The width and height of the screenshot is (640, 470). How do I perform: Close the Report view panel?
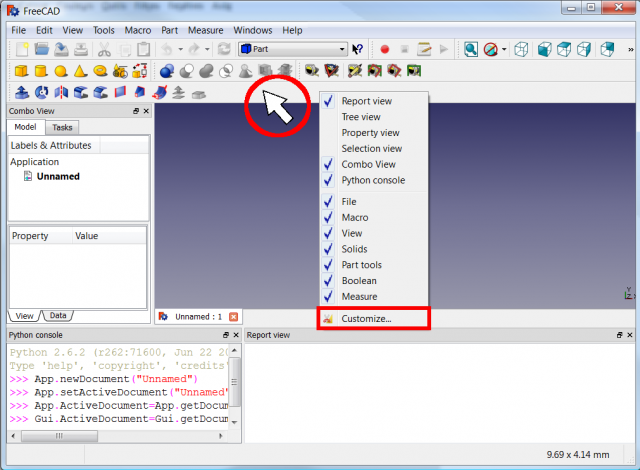pyautogui.click(x=630, y=335)
